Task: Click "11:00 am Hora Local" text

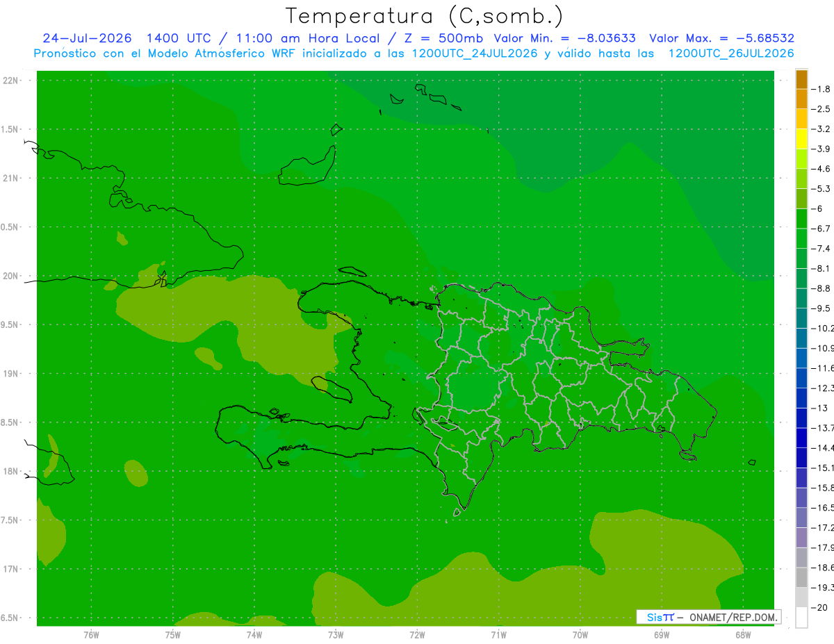Action: [x=306, y=38]
